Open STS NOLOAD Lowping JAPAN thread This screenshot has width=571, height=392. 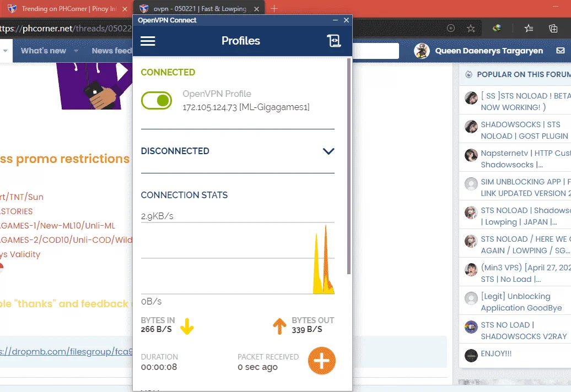click(x=526, y=216)
